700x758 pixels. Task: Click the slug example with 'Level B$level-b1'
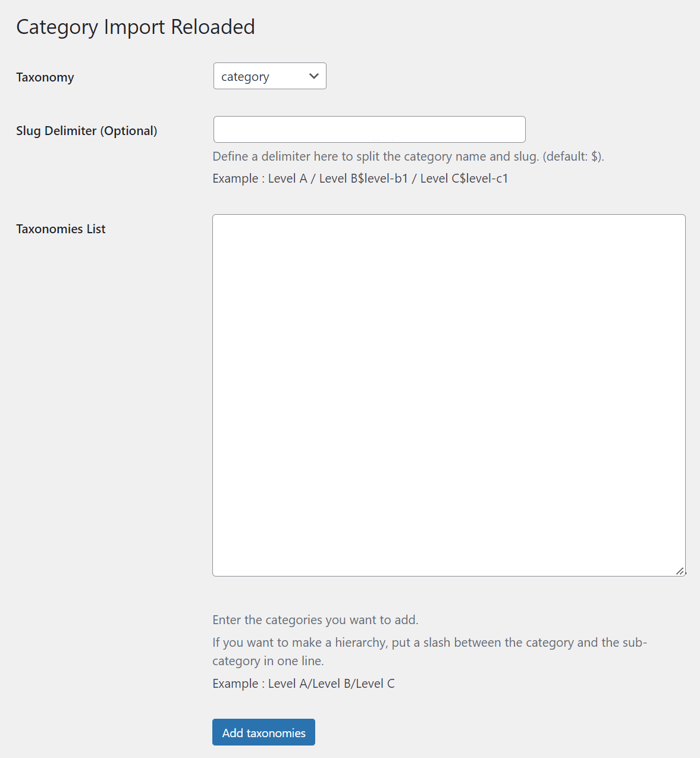[363, 178]
